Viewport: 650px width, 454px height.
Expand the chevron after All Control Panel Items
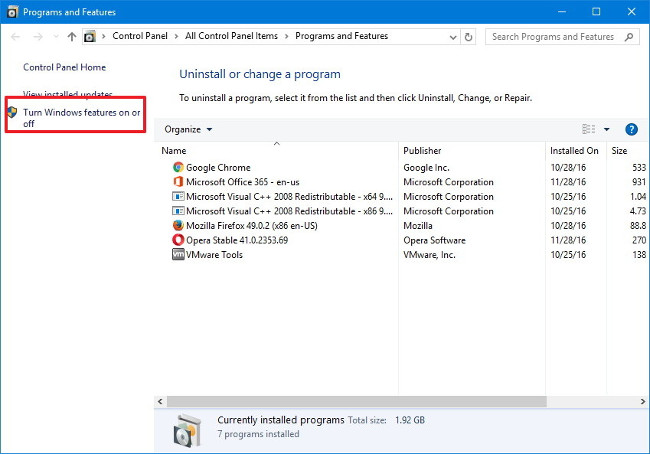286,36
